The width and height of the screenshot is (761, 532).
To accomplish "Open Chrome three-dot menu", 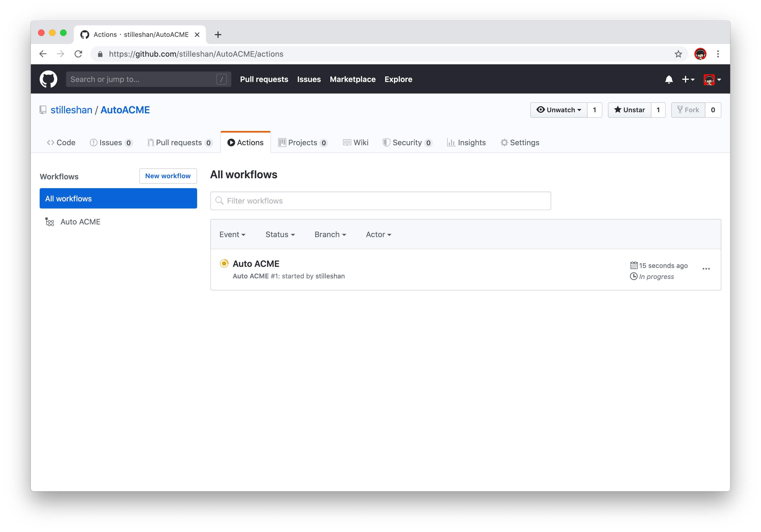I will [x=718, y=54].
